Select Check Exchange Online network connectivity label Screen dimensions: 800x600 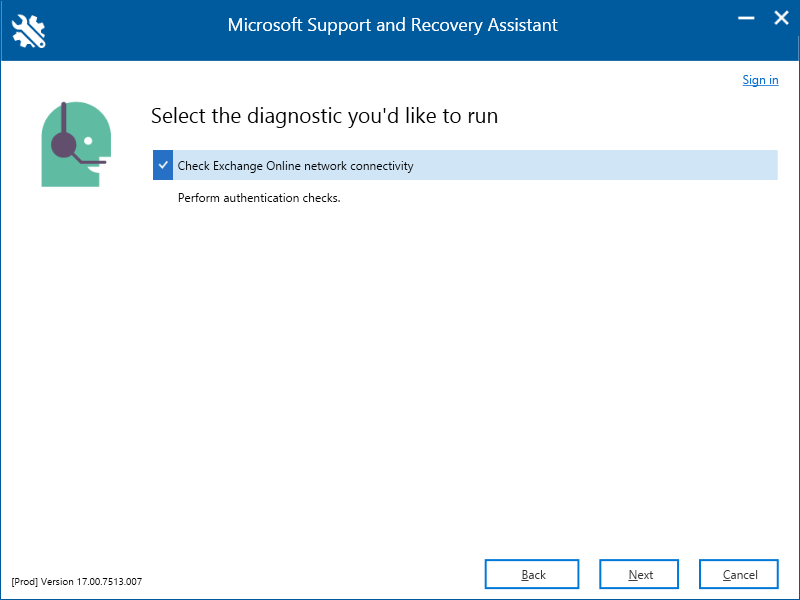[295, 166]
